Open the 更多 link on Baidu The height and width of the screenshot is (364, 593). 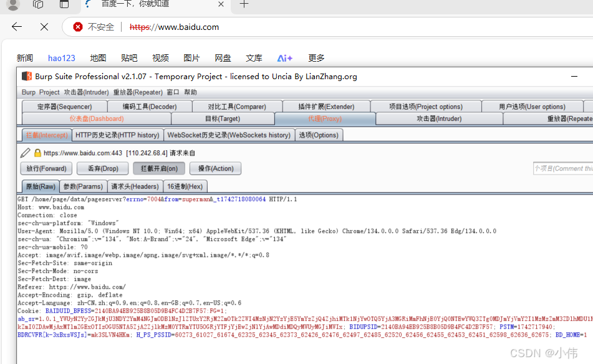[316, 58]
